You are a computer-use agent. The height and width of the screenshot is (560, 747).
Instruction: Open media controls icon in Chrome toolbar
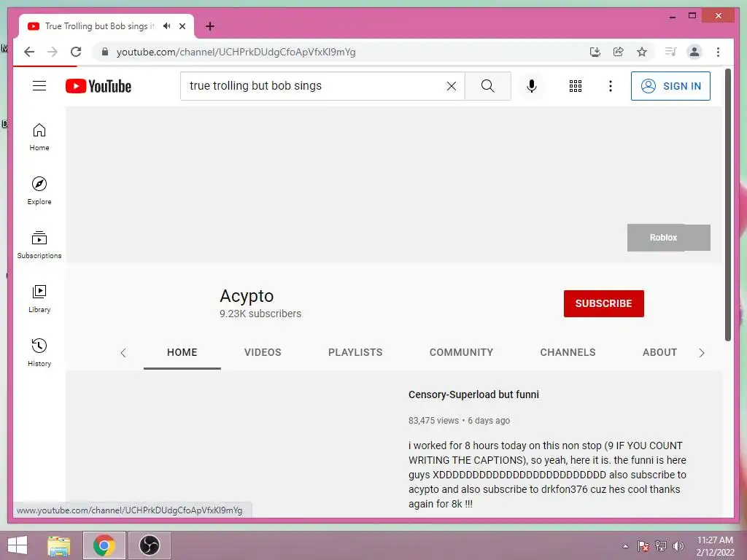671,52
